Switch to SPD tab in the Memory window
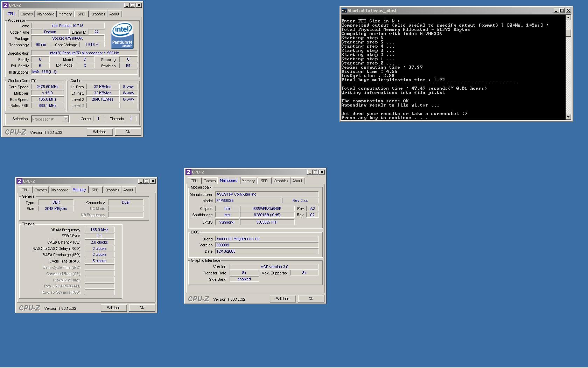This screenshot has width=588, height=368. coord(95,190)
